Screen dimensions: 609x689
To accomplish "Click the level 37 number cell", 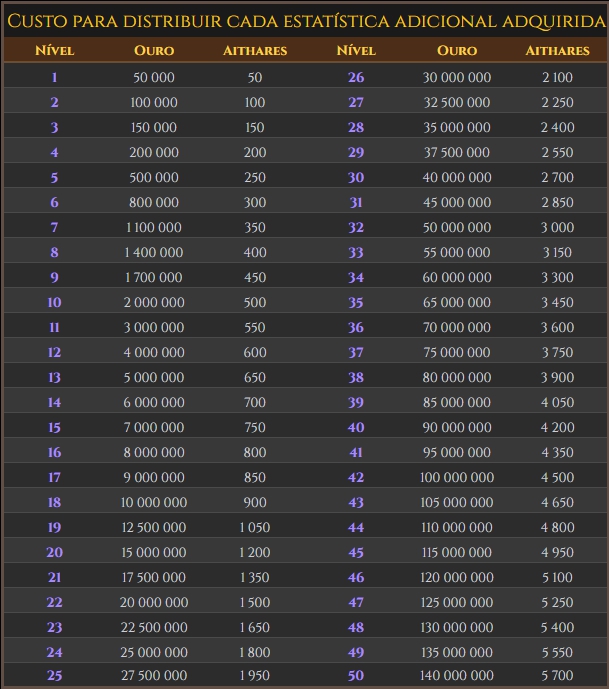I will click(356, 352).
